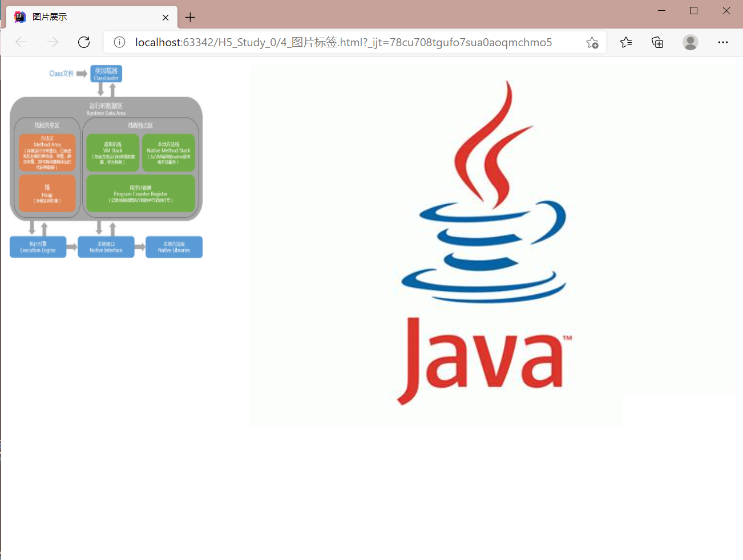Click the Program Counter Register box
This screenshot has height=560, width=743.
[140, 193]
